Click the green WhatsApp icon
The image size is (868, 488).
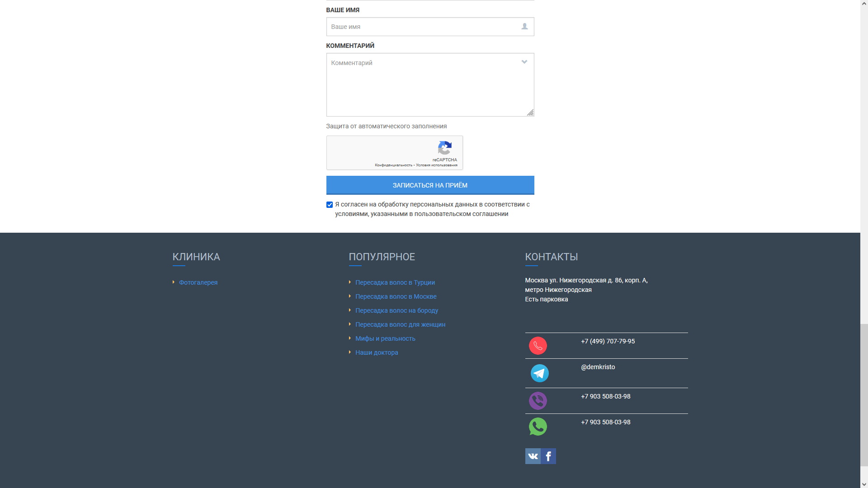(x=538, y=427)
